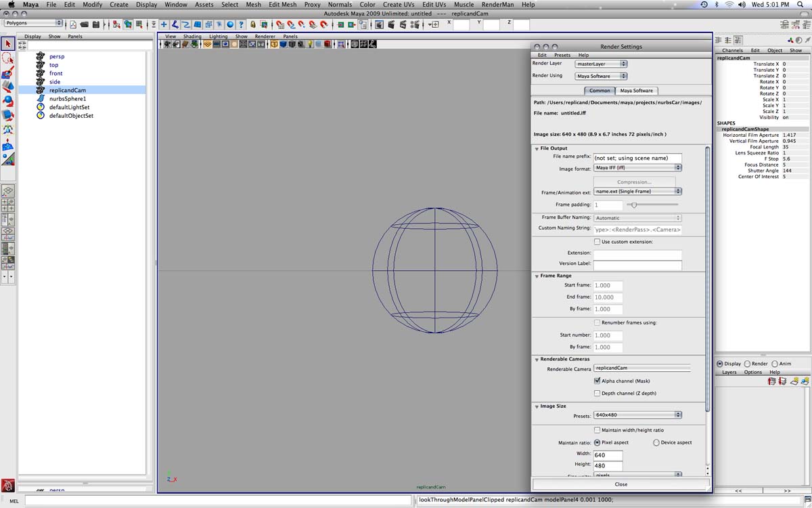
Task: Enable Depth channel (Z depth) checkbox
Action: pos(597,394)
